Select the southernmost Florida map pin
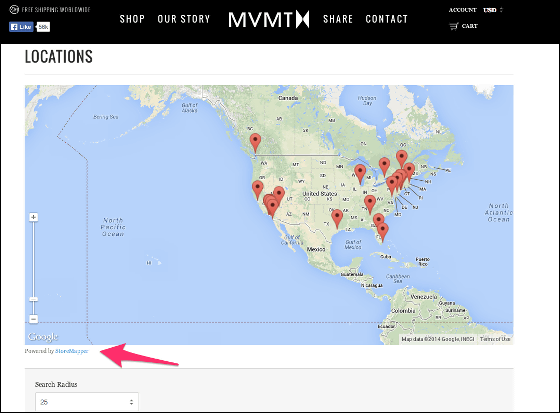Viewport: 560px width, 413px height. point(383,233)
